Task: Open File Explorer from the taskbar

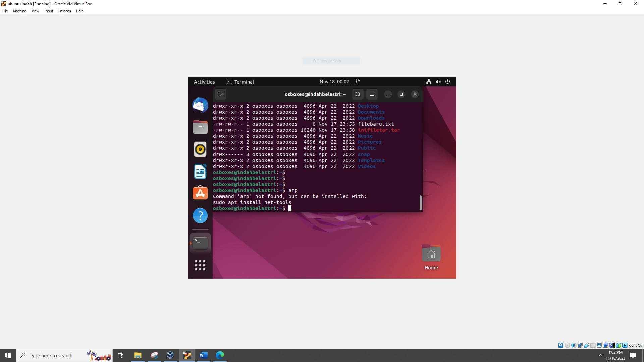Action: [138, 355]
